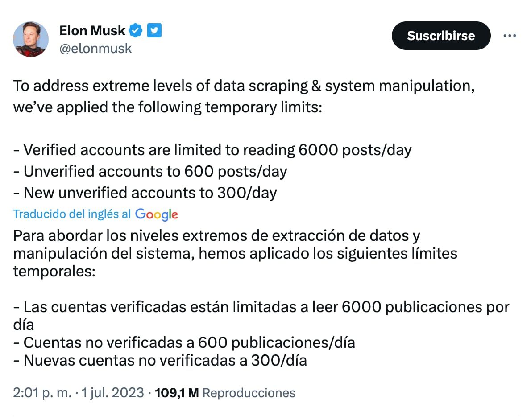Expand tweet options via the ellipsis control
The image size is (531, 420).
(510, 36)
